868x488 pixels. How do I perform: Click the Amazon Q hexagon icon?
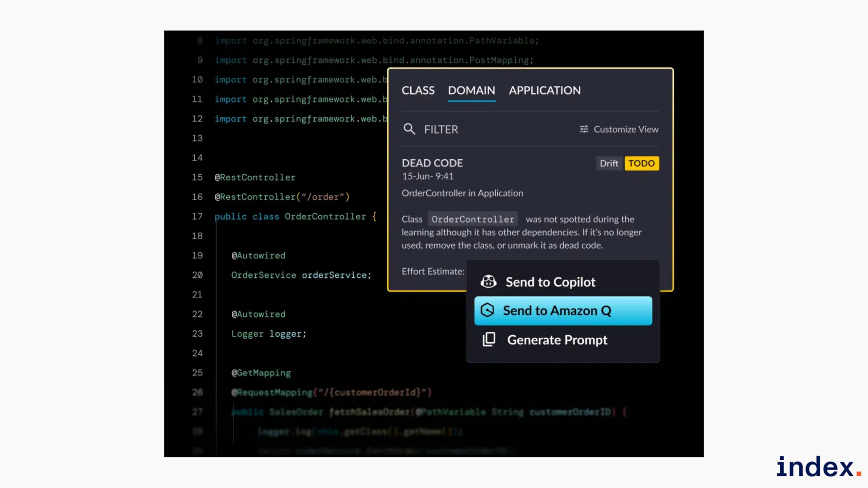[x=487, y=311]
